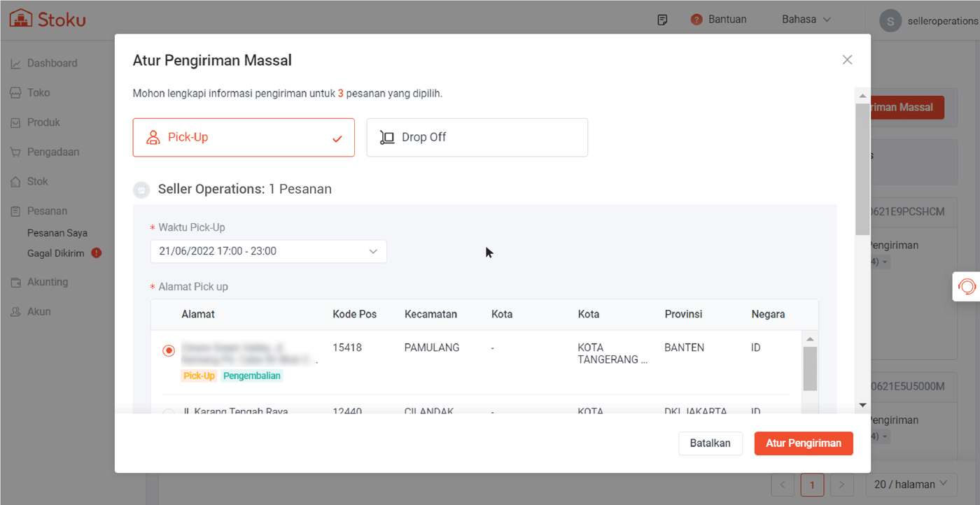Viewport: 980px width, 505px height.
Task: Open the Stok section
Action: (38, 181)
